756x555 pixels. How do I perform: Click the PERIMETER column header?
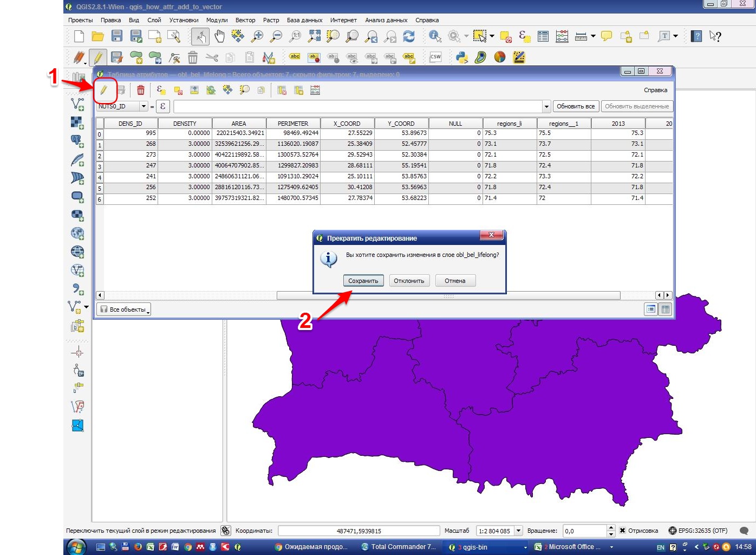coord(293,124)
